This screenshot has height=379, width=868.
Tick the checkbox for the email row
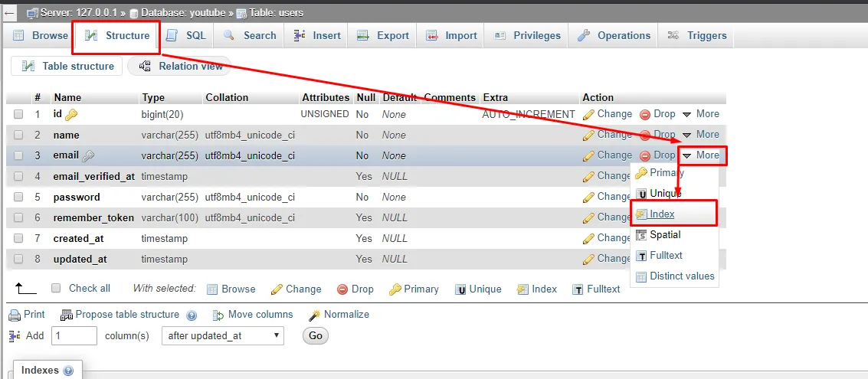[x=18, y=155]
